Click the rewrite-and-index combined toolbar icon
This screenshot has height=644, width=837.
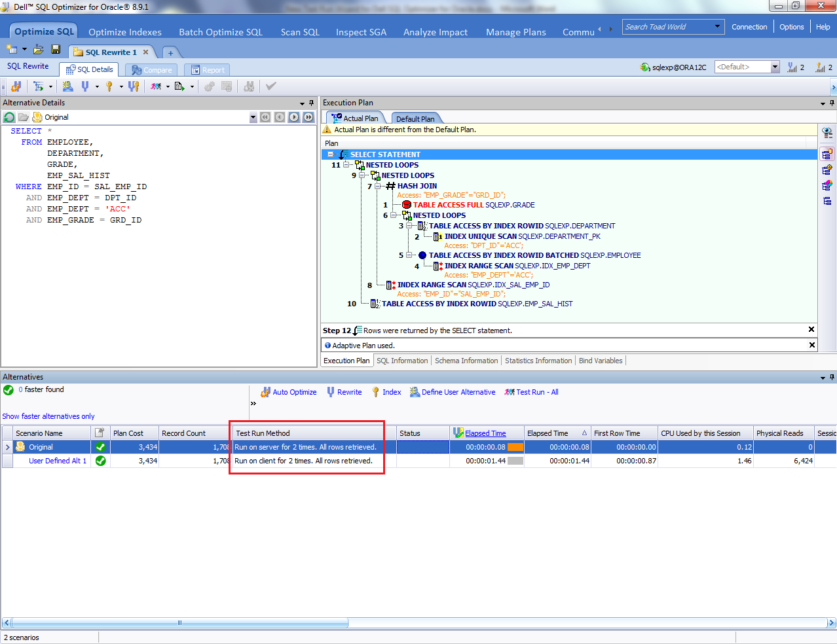click(134, 86)
